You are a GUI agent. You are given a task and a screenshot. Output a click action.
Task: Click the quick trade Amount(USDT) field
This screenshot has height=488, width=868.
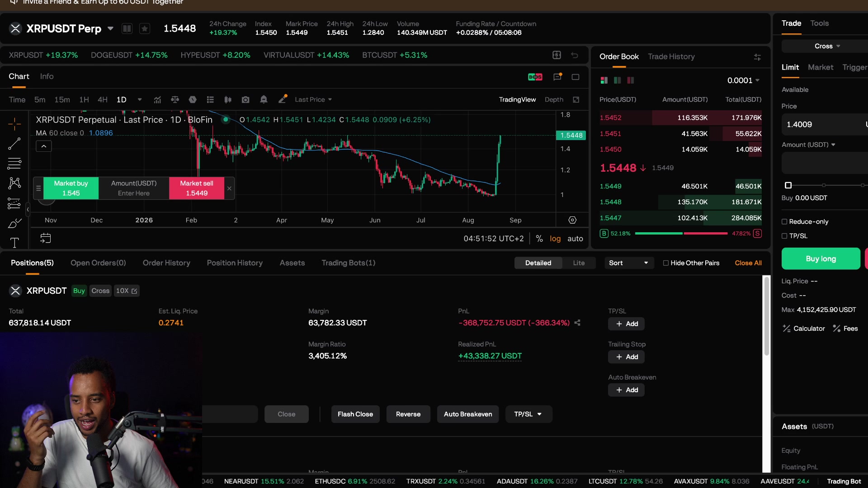[x=134, y=188]
